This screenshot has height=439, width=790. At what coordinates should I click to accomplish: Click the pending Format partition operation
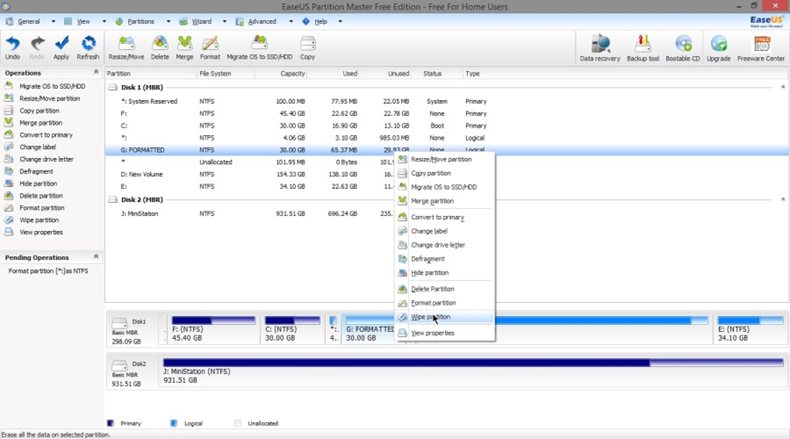click(48, 271)
